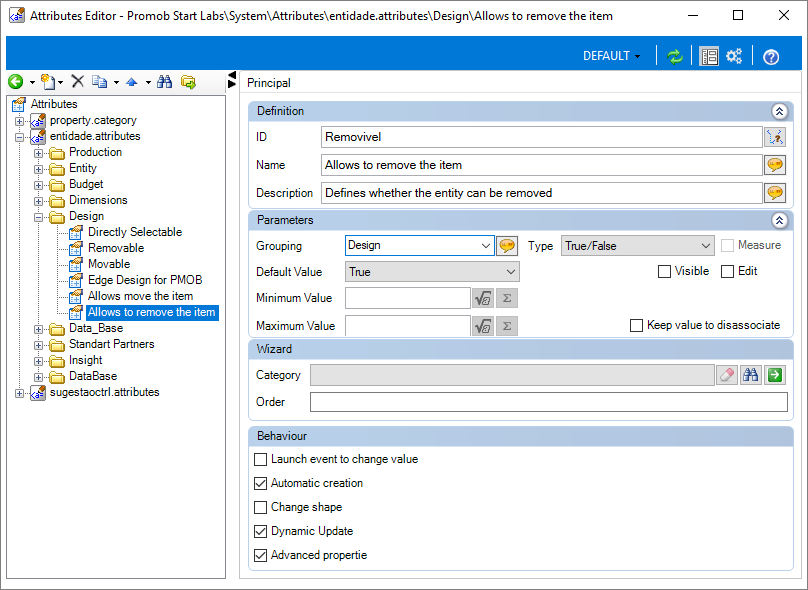Click the copy icon in tree toolbar
The image size is (808, 590).
[99, 81]
